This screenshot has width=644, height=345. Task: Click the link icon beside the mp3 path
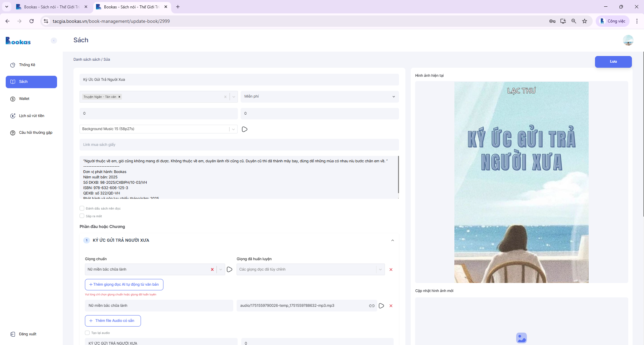pyautogui.click(x=372, y=306)
